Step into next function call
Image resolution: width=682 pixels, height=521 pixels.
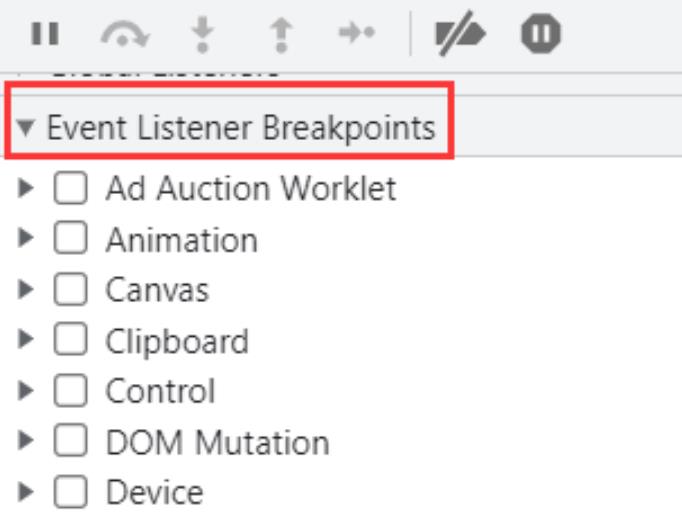(203, 34)
